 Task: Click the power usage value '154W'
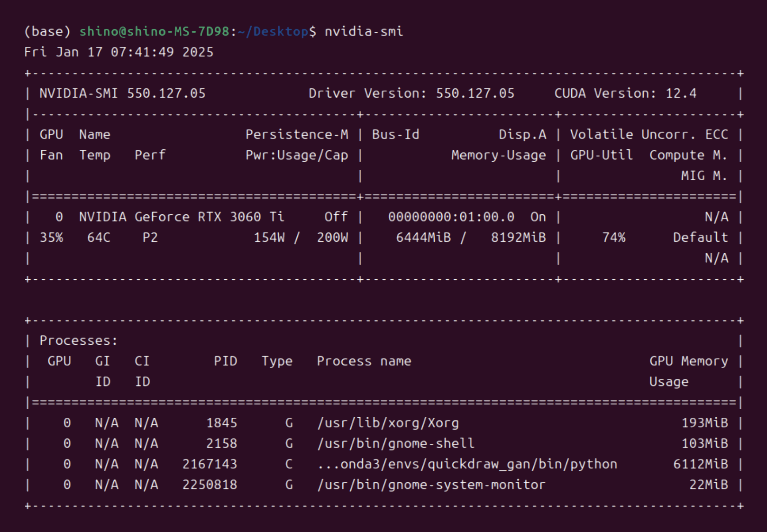click(x=269, y=237)
